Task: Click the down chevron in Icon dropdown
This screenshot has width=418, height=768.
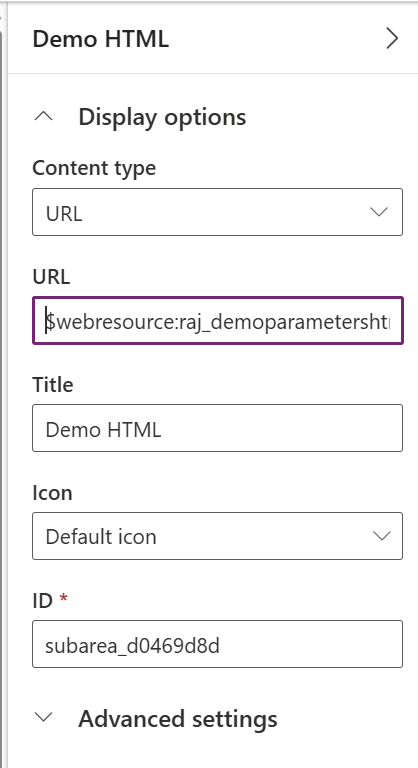Action: (x=381, y=536)
